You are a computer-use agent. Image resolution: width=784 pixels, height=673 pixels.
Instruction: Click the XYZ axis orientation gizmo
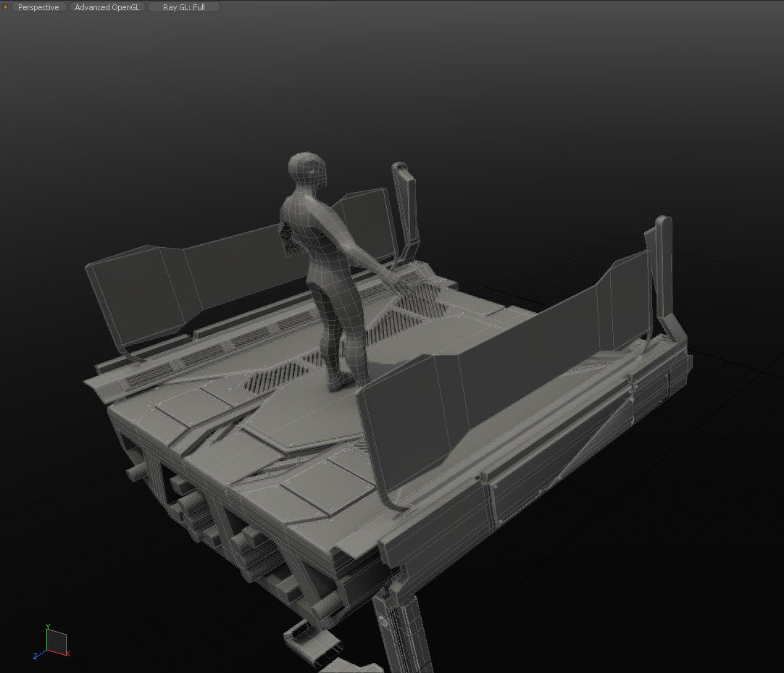[x=52, y=642]
